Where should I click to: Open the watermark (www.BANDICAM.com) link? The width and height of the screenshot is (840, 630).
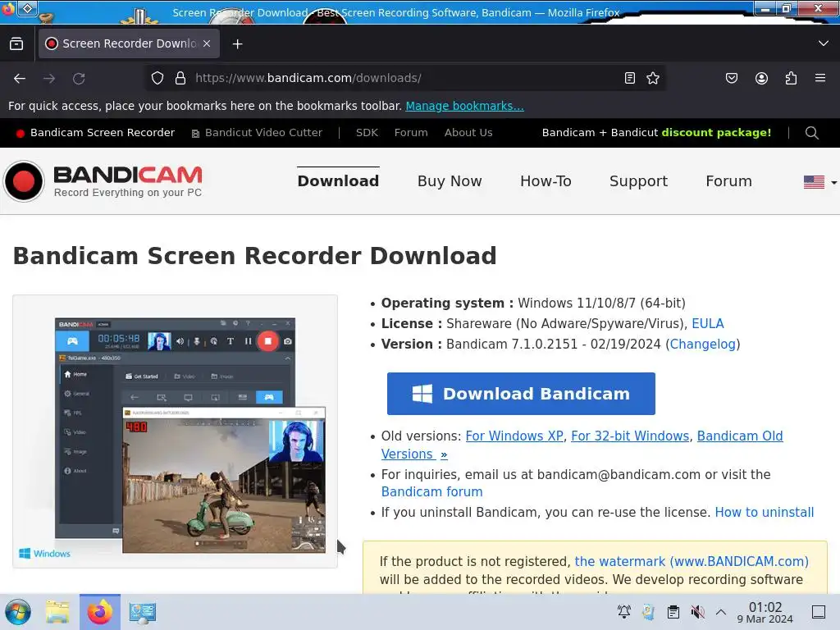pyautogui.click(x=691, y=561)
